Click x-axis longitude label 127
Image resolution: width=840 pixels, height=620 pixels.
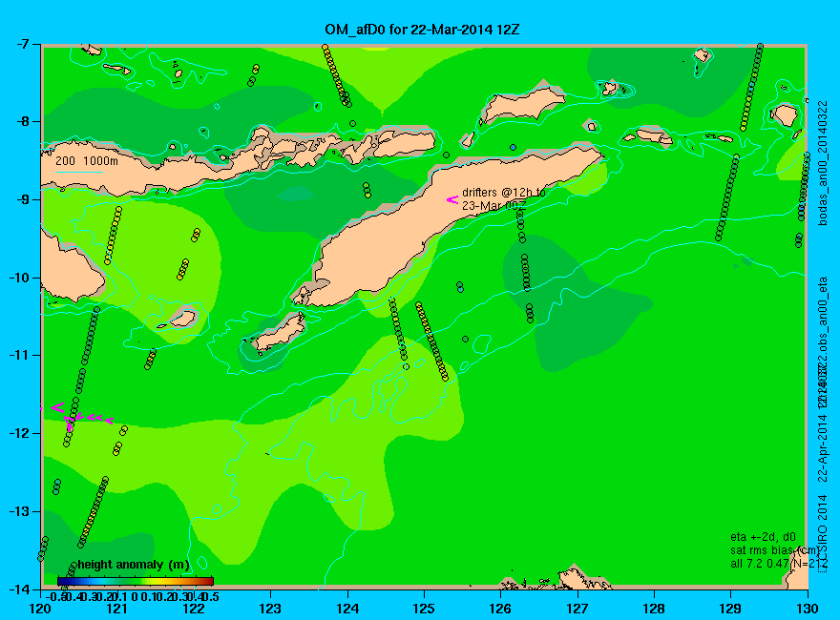(x=577, y=609)
